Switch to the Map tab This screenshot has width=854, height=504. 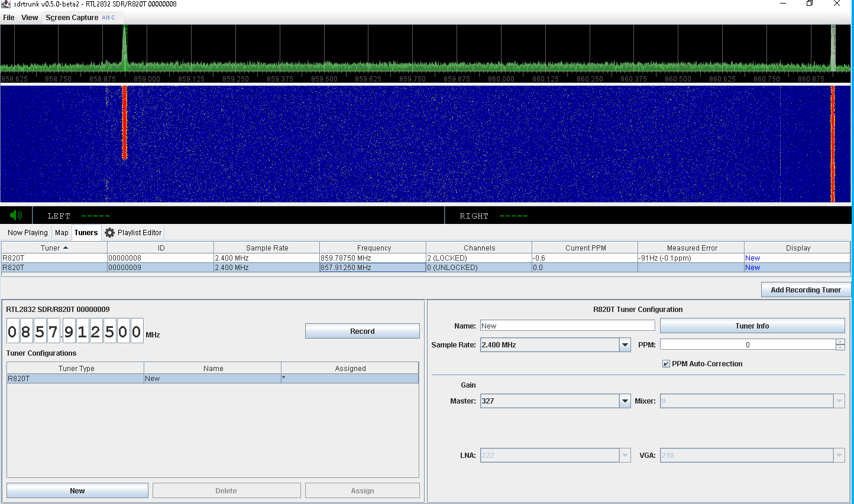(x=62, y=232)
